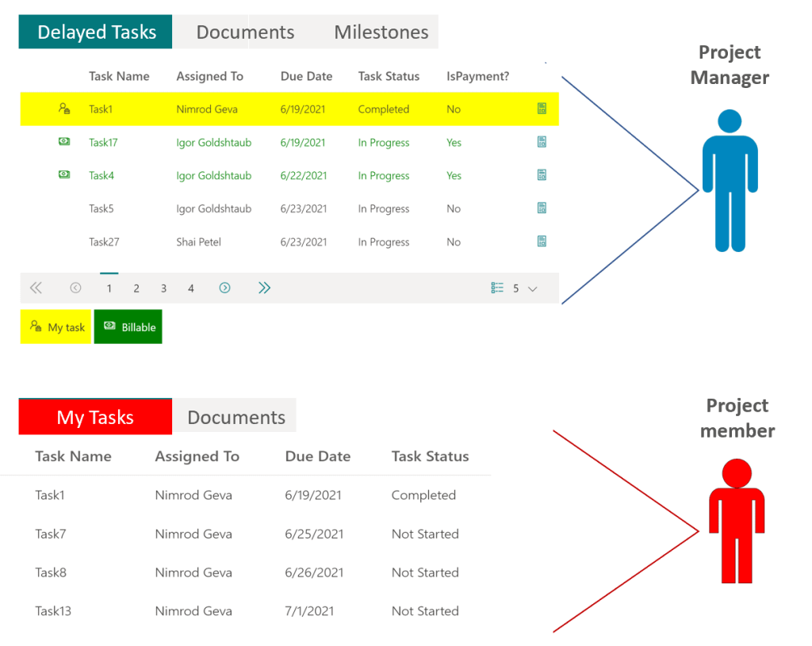Expand the Task Status column header
The image size is (812, 646).
click(x=389, y=76)
